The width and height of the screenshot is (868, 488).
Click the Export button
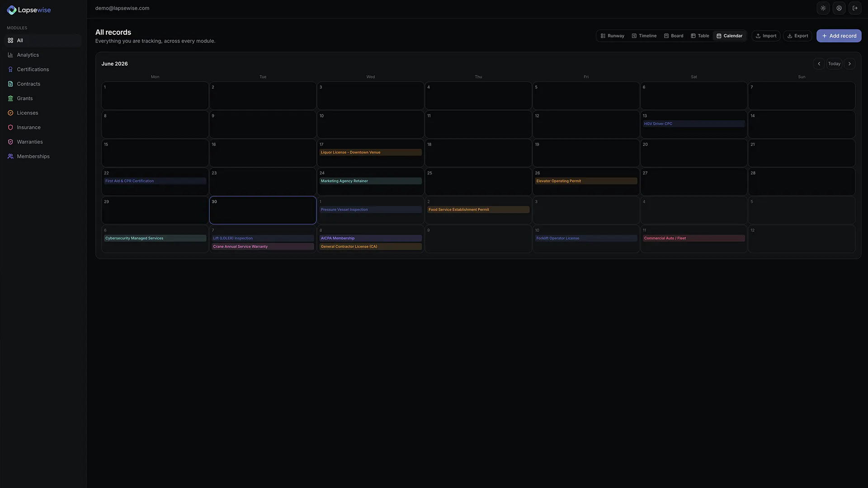[x=797, y=36]
